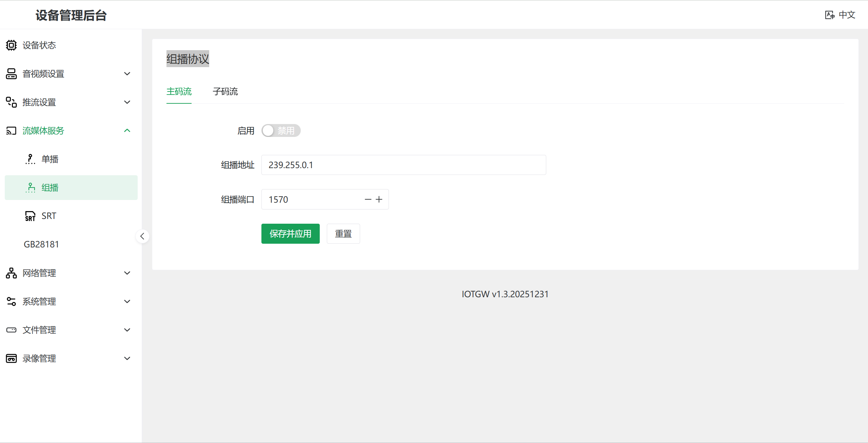Expand the 音视频设置 chevron

(x=127, y=74)
